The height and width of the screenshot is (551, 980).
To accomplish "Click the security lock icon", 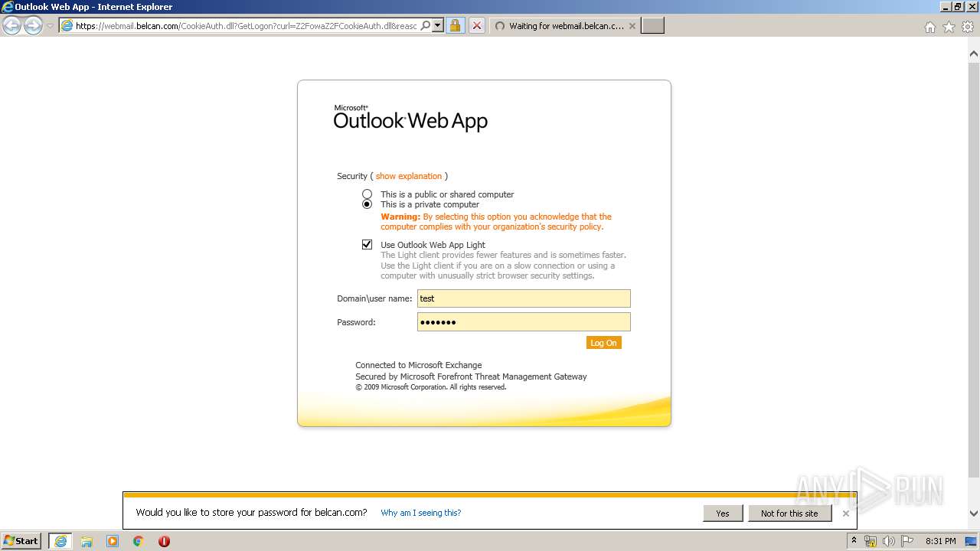I will [455, 25].
